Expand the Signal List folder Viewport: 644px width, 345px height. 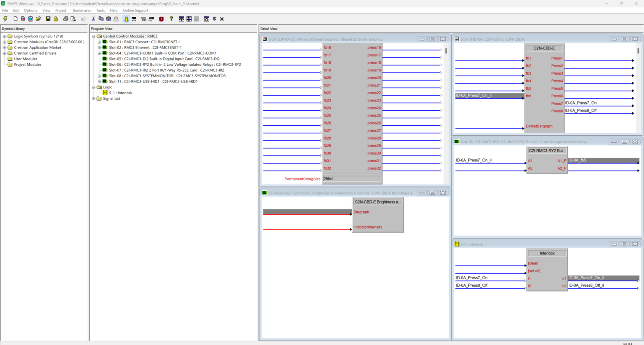[x=93, y=99]
